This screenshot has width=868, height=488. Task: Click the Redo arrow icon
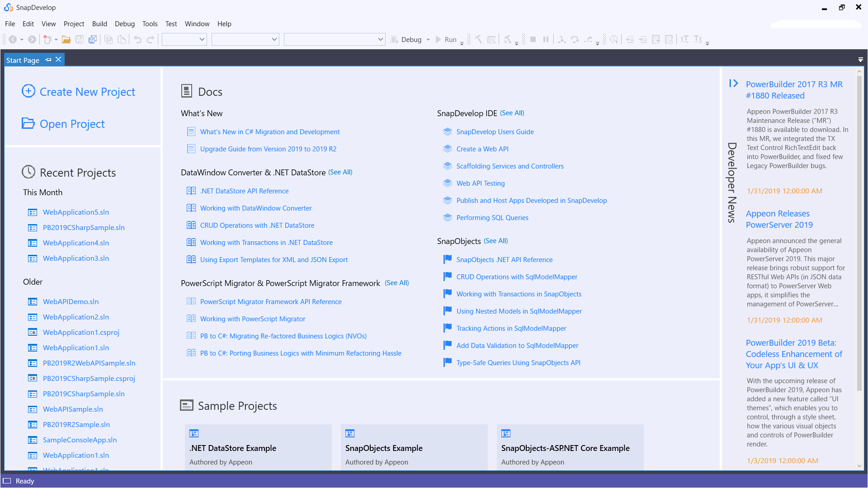150,39
